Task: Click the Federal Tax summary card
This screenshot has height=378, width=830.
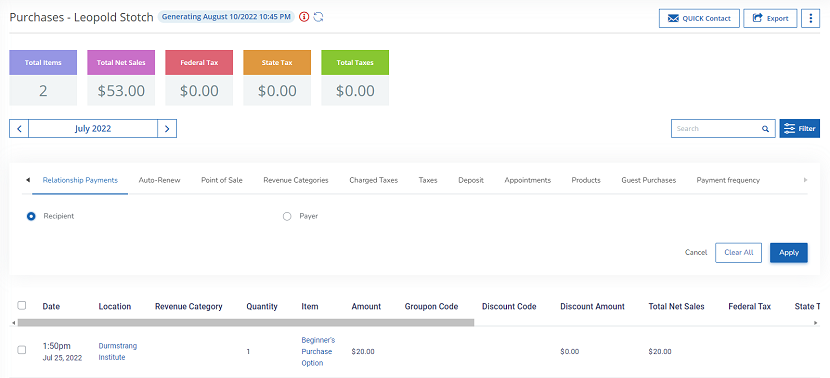Action: coord(199,78)
